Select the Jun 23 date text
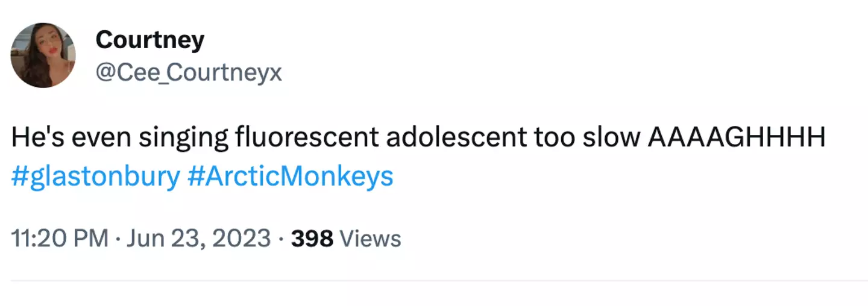868x306 pixels. click(163, 239)
